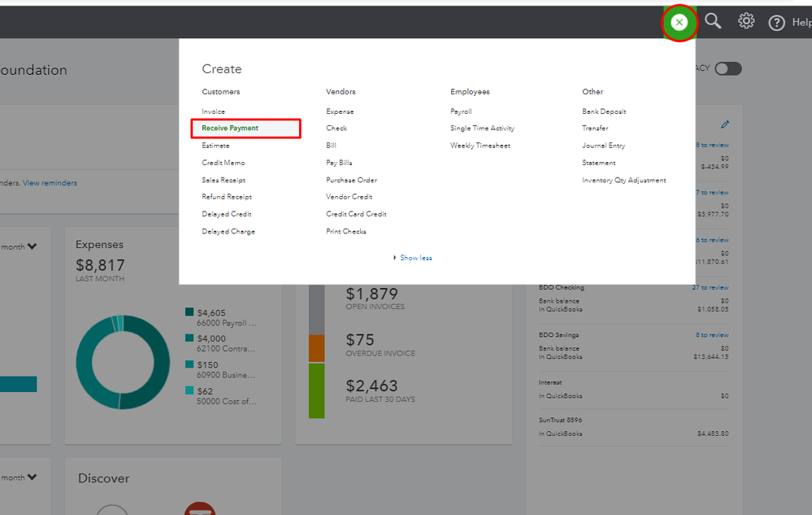Click the $62 Cost of goods swatch
Viewport: 812px width, 515px height.
[189, 391]
